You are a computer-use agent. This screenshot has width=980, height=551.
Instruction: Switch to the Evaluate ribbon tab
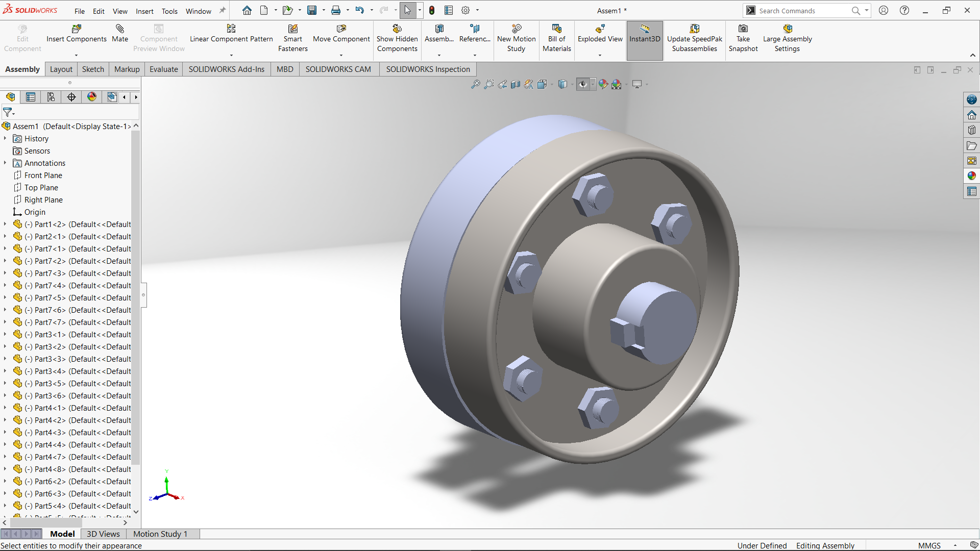(163, 69)
